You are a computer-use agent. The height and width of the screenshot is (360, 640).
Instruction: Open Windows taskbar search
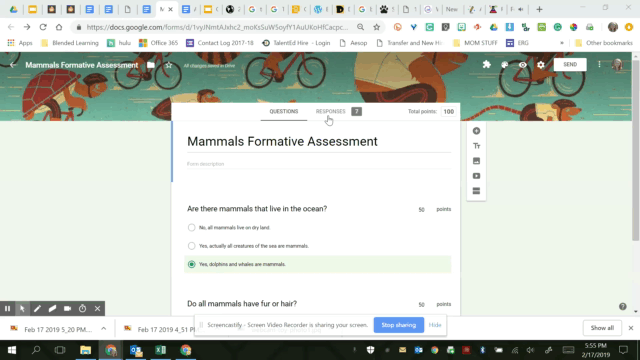point(36,350)
